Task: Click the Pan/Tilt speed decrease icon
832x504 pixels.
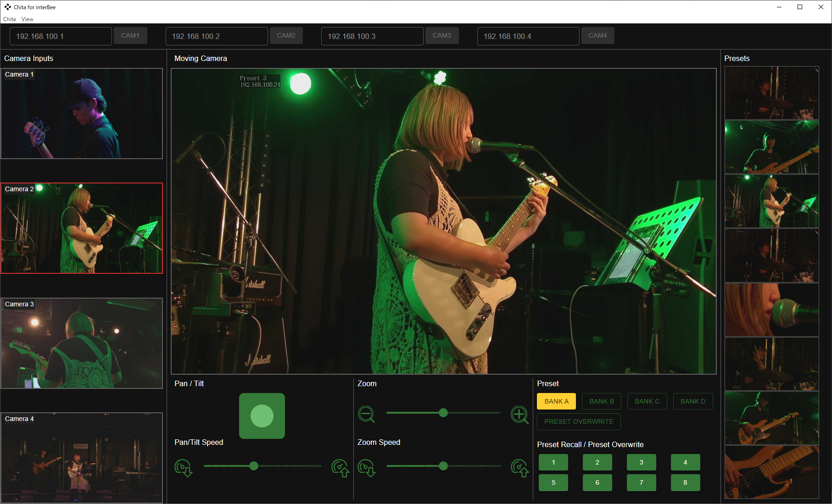Action: tap(183, 468)
